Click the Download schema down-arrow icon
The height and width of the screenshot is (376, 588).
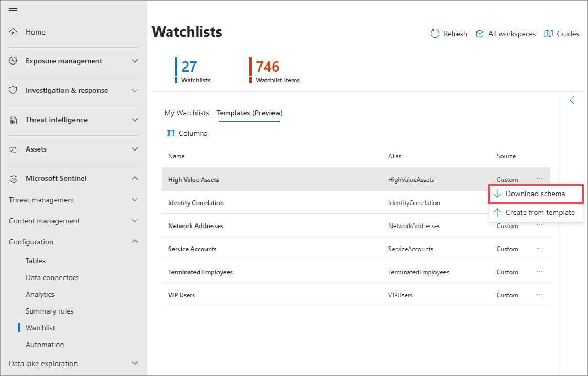497,194
